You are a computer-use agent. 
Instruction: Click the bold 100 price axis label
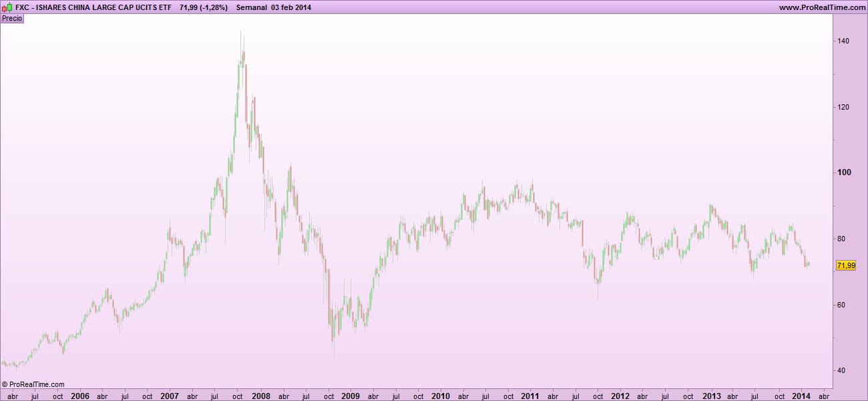click(x=843, y=172)
